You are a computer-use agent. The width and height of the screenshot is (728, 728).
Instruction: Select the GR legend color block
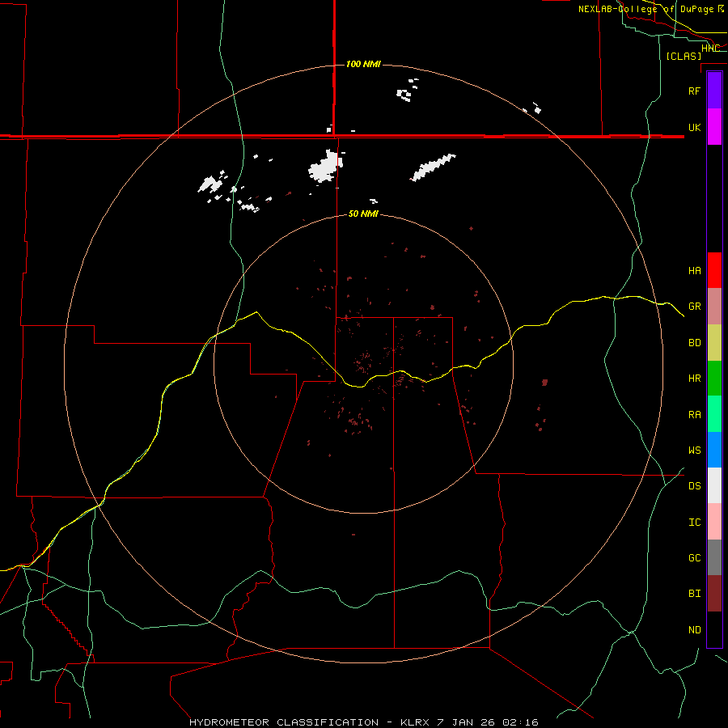click(x=714, y=307)
